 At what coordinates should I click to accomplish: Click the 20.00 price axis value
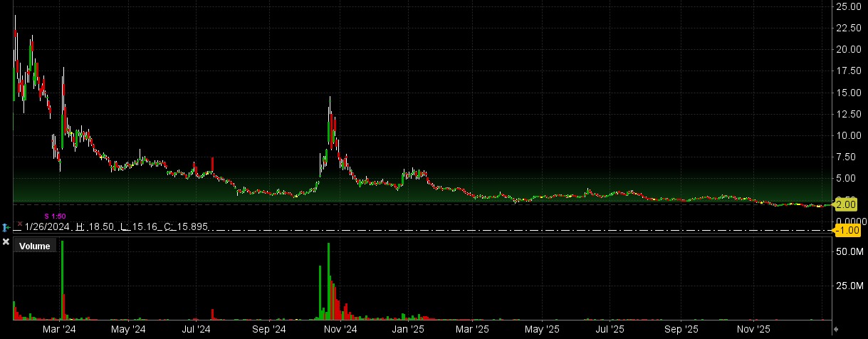(850, 49)
